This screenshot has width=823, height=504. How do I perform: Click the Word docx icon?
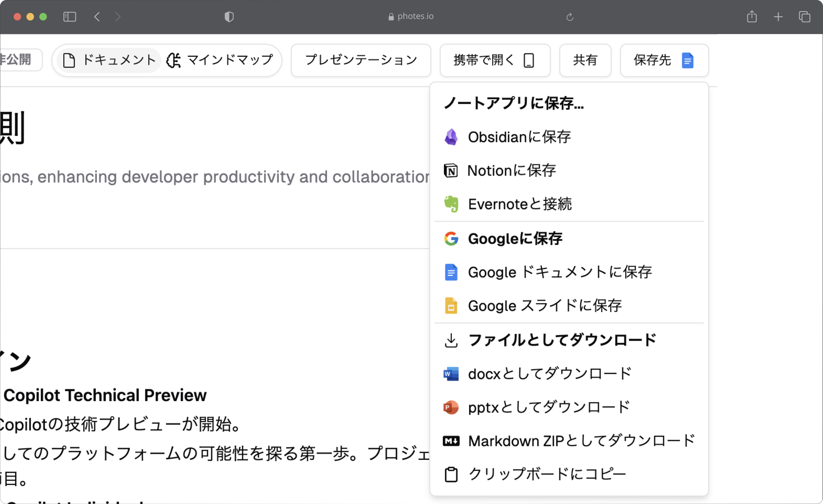coord(451,374)
